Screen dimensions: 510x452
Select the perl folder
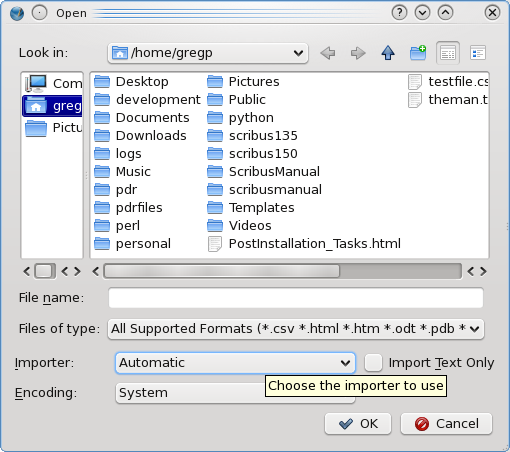[117, 226]
